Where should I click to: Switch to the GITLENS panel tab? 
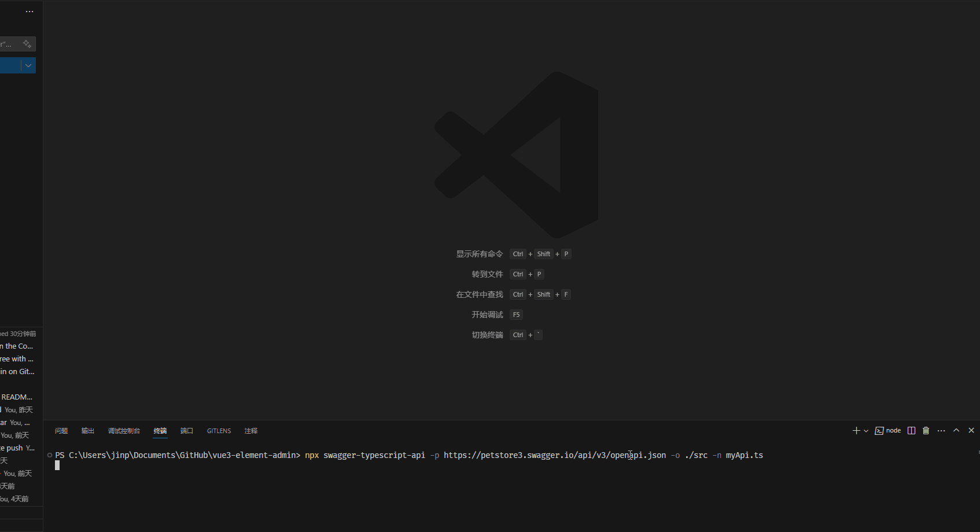(219, 431)
